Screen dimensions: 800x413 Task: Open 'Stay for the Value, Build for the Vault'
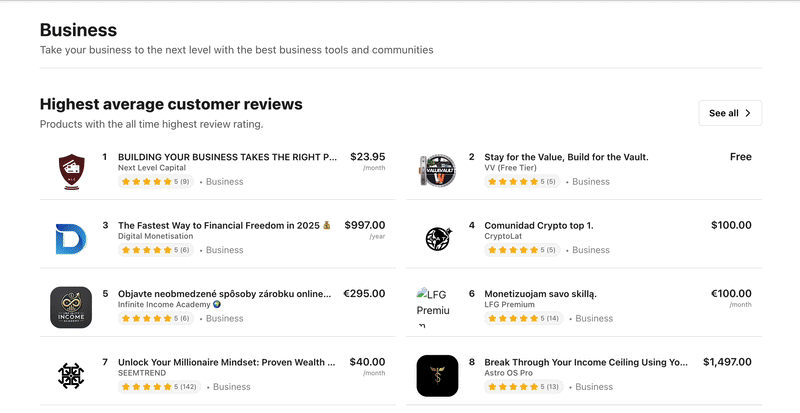[566, 157]
